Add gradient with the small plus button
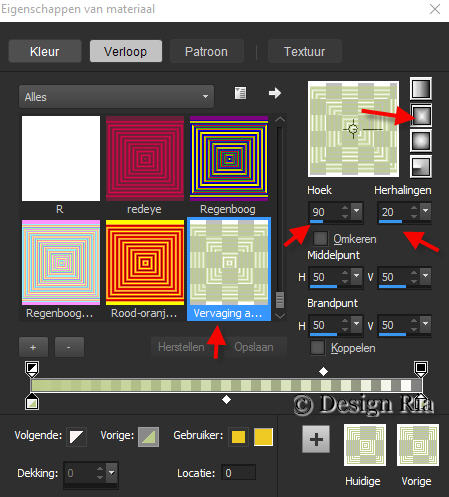The width and height of the screenshot is (449, 497). tap(33, 347)
